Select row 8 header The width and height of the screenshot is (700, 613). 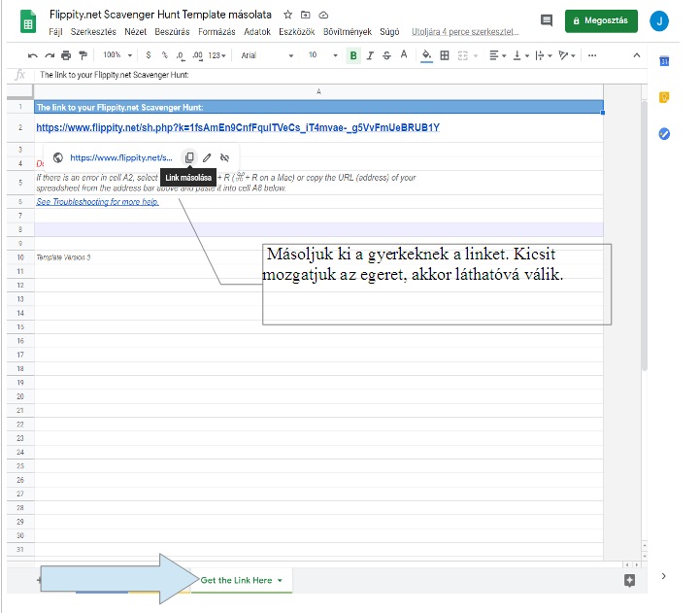pos(20,229)
